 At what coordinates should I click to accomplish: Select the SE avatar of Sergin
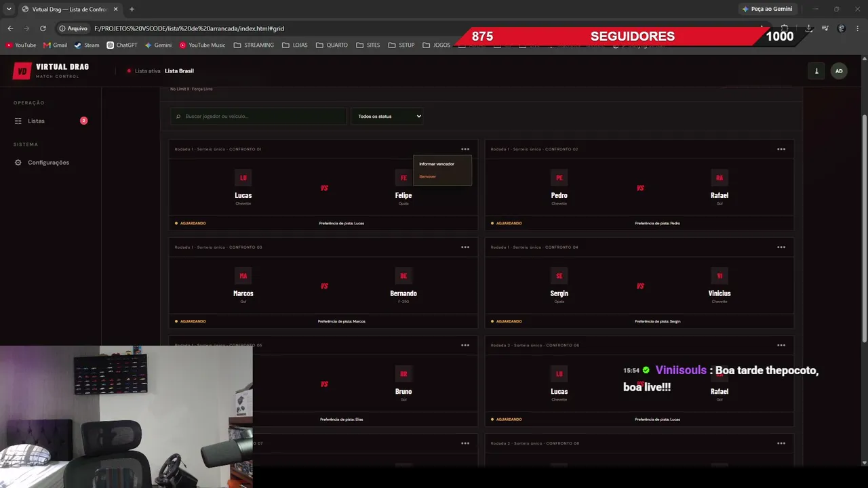[x=559, y=276]
